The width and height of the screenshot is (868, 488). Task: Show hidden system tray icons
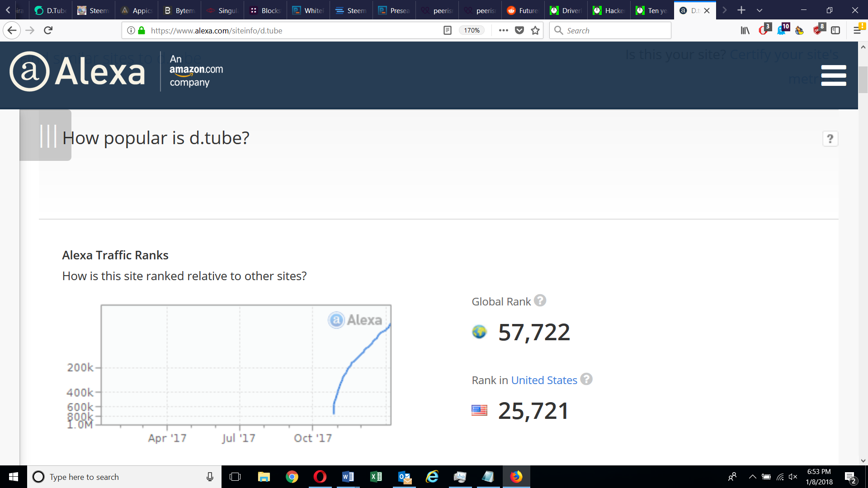(752, 477)
